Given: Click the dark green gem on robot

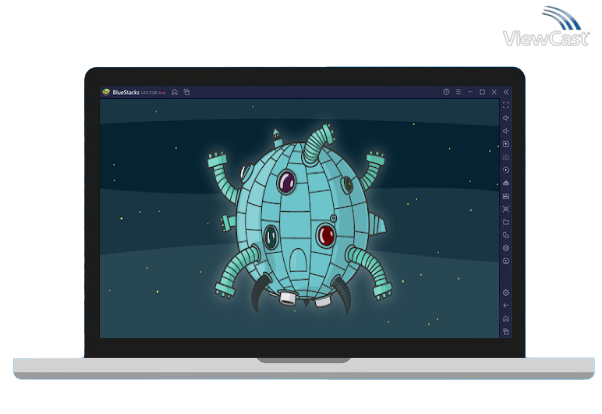Looking at the screenshot, I should pyautogui.click(x=271, y=236).
